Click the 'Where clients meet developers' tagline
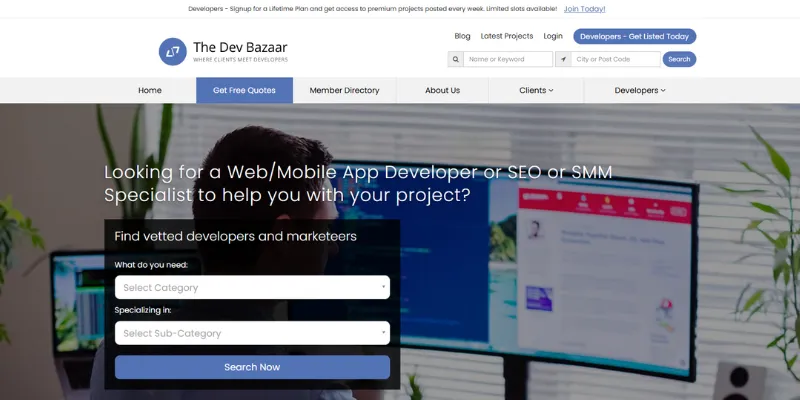The width and height of the screenshot is (800, 400). [240, 60]
